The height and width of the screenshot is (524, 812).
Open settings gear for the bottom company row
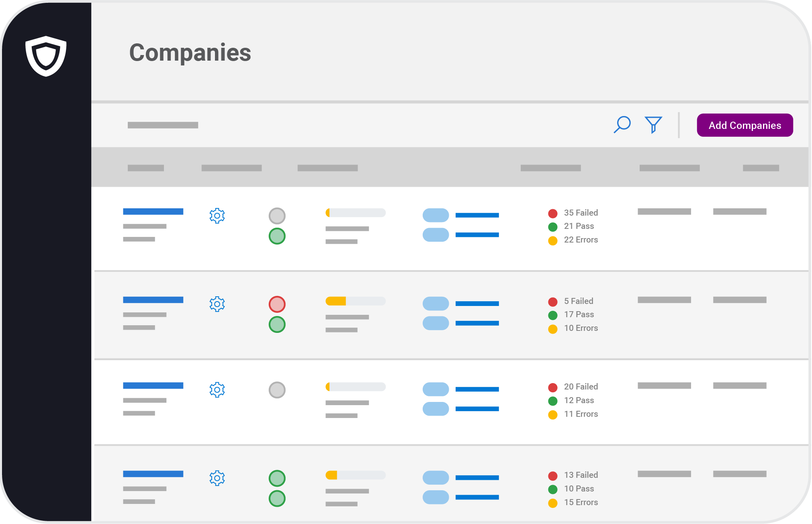click(x=217, y=478)
